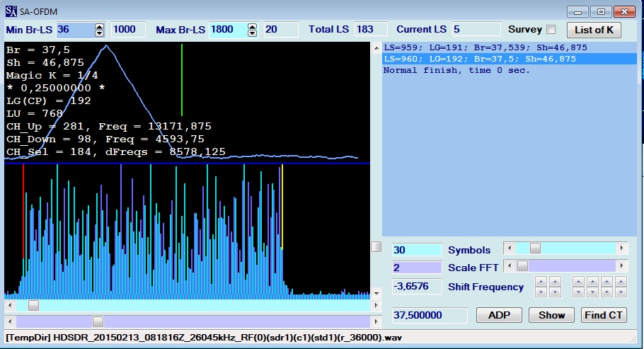The height and width of the screenshot is (349, 644).
Task: Click the Max Br-LS spinner arrows
Action: (252, 30)
